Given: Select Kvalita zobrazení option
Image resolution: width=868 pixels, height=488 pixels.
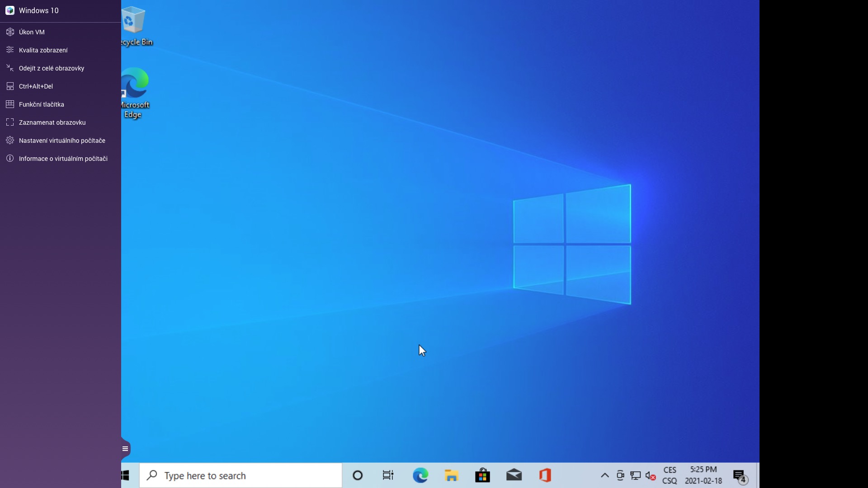Looking at the screenshot, I should point(43,50).
